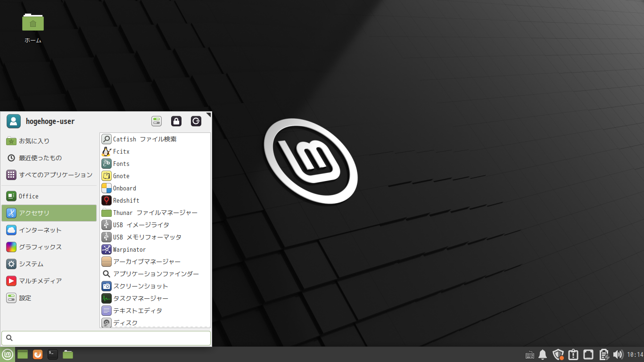Open the file manager panel launcher
Screen dimensions: 644x362
(68, 354)
